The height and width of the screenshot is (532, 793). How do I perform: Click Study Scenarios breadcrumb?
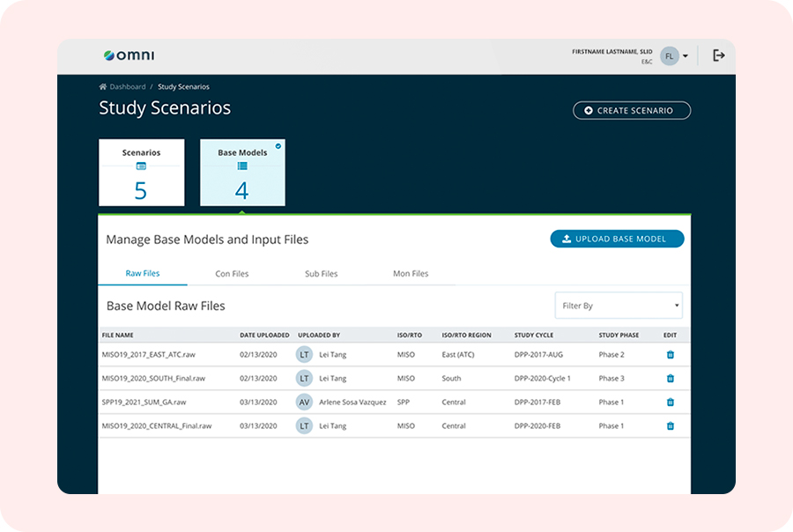point(183,86)
